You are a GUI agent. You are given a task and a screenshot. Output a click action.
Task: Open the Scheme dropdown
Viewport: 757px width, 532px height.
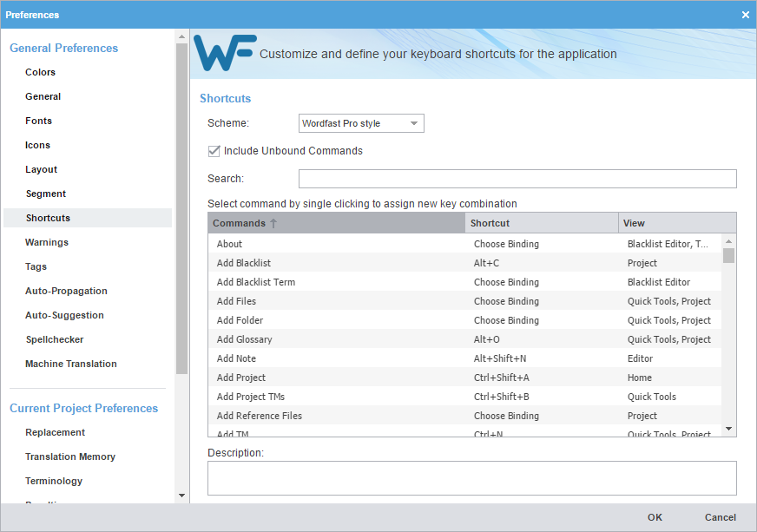(361, 123)
